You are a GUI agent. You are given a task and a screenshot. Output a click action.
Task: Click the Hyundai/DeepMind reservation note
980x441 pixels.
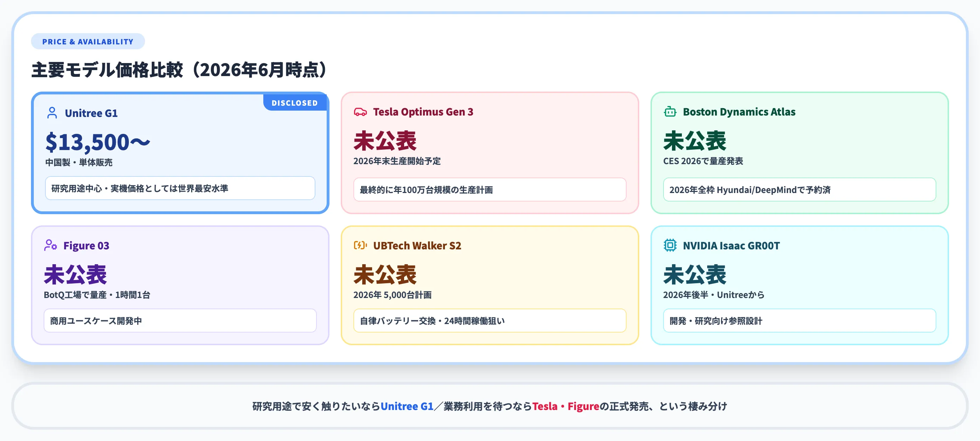799,190
